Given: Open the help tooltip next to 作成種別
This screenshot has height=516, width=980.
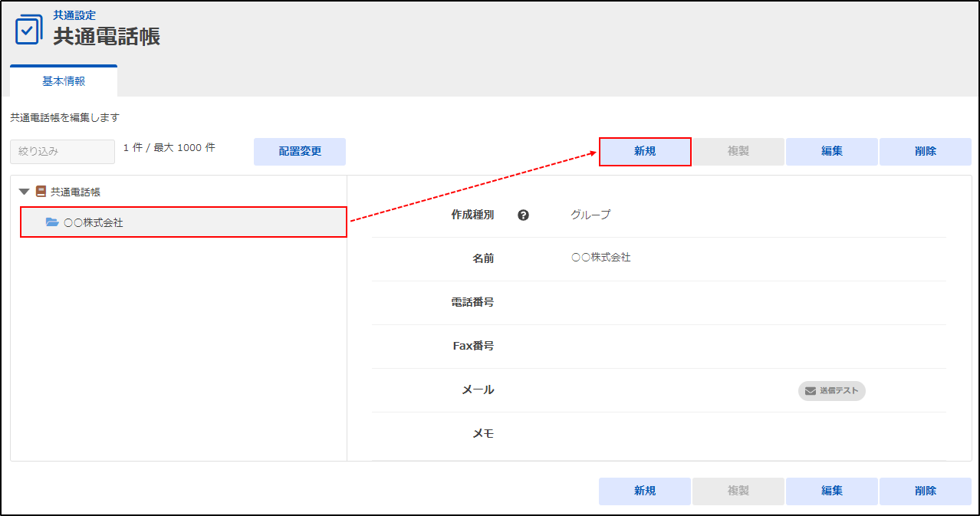Looking at the screenshot, I should coord(524,215).
